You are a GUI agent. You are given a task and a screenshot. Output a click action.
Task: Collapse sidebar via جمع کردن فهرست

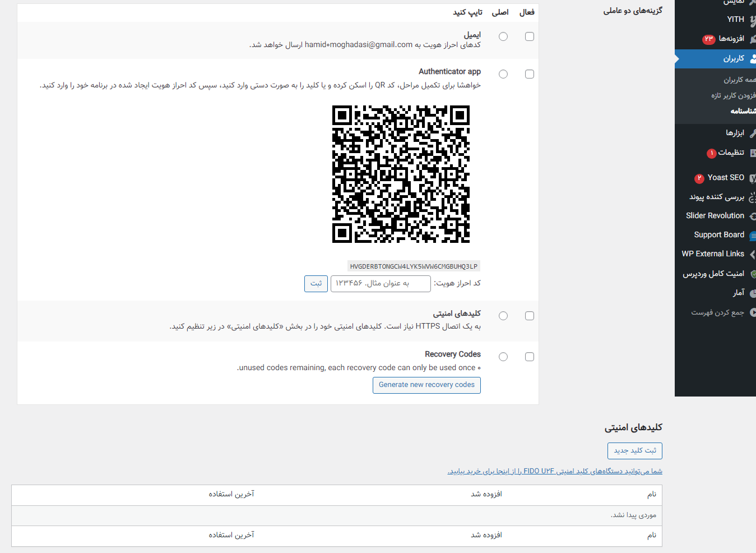click(x=717, y=312)
